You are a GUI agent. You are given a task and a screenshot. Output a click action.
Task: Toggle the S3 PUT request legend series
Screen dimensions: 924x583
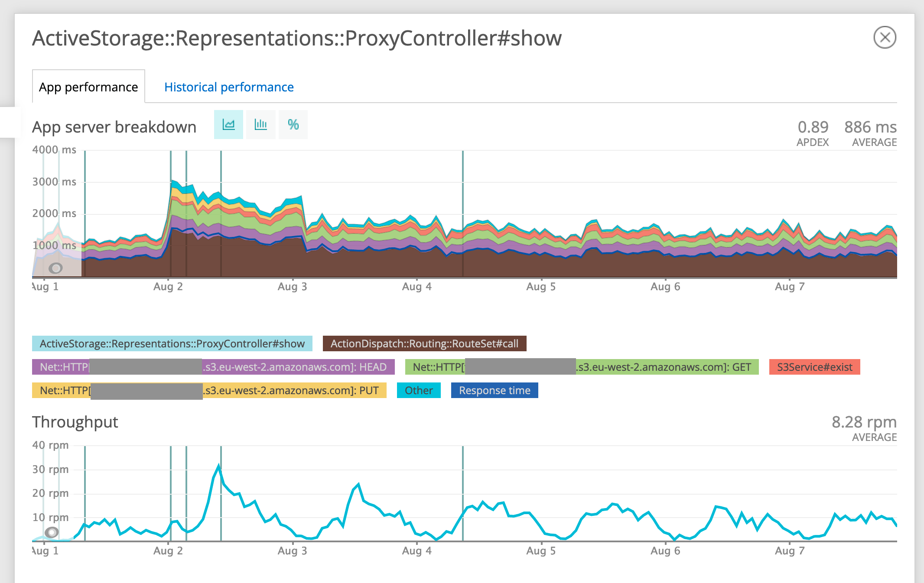pyautogui.click(x=290, y=390)
